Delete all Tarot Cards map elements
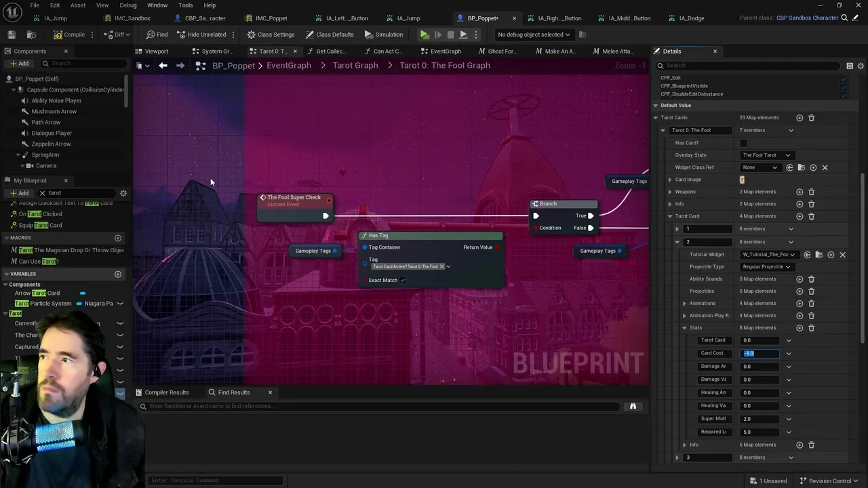Screen dimensions: 868x488 coord(811,118)
